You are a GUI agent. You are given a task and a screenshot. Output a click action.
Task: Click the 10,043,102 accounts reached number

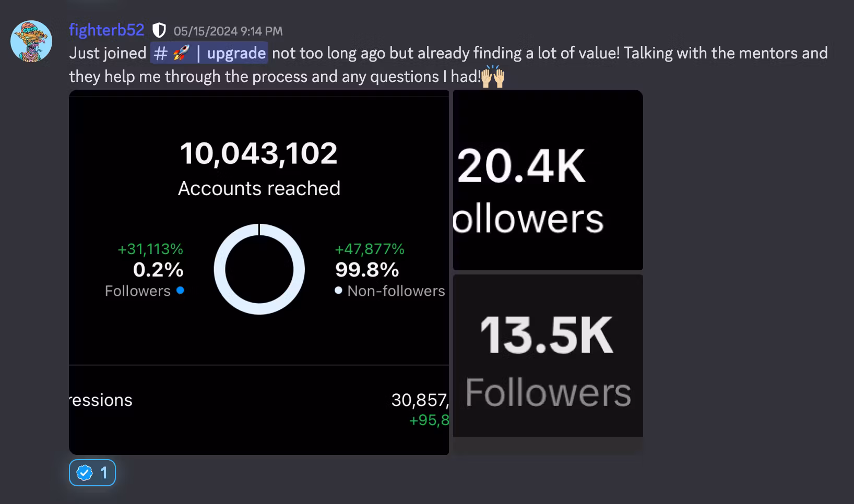click(259, 153)
